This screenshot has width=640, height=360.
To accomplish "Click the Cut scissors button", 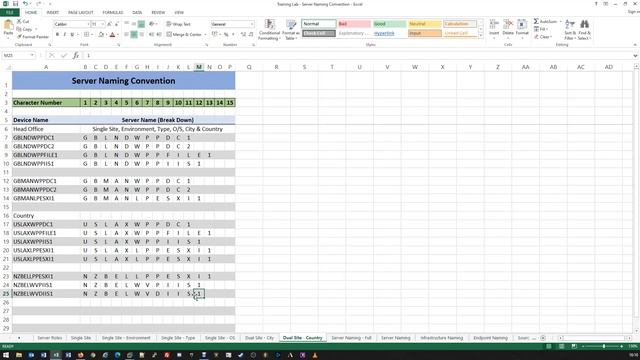I will (23, 21).
